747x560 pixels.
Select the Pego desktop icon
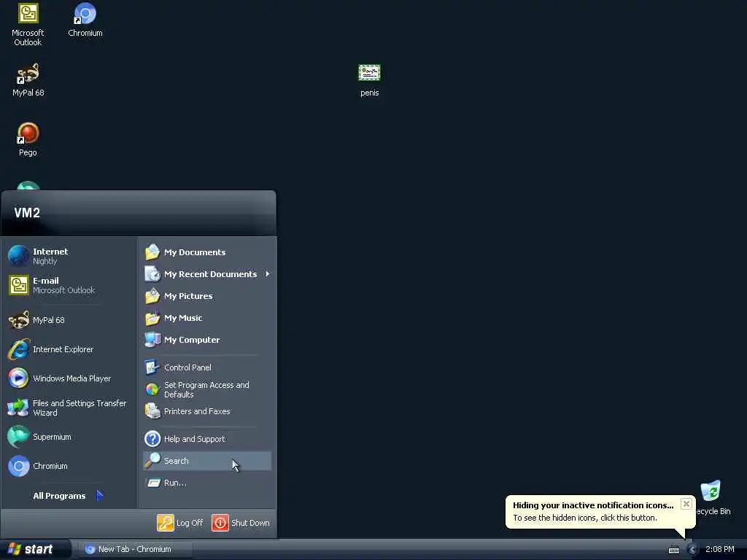click(28, 139)
